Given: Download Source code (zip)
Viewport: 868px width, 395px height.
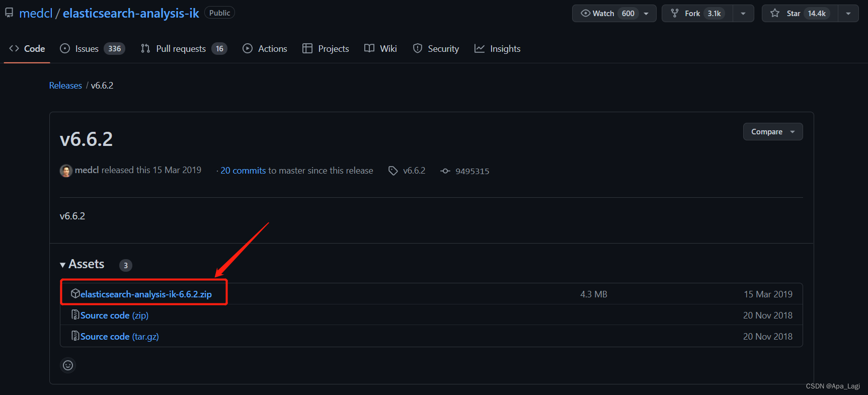Looking at the screenshot, I should (x=114, y=315).
